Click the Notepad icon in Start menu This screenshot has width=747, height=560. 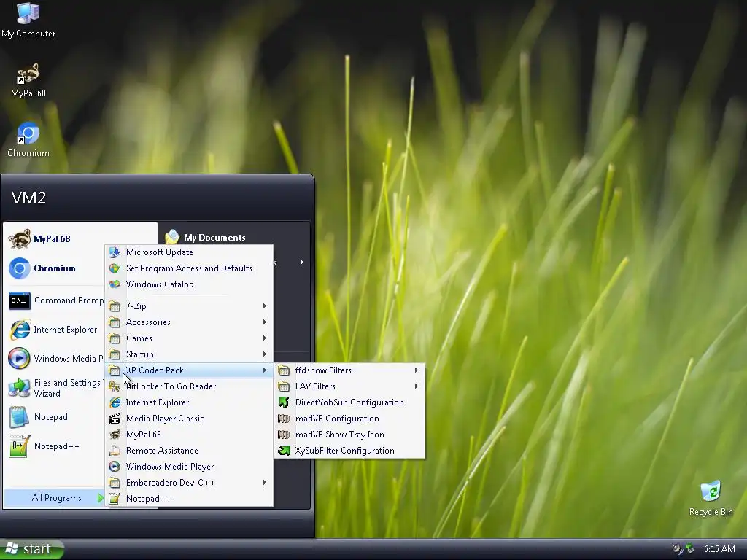[20, 417]
